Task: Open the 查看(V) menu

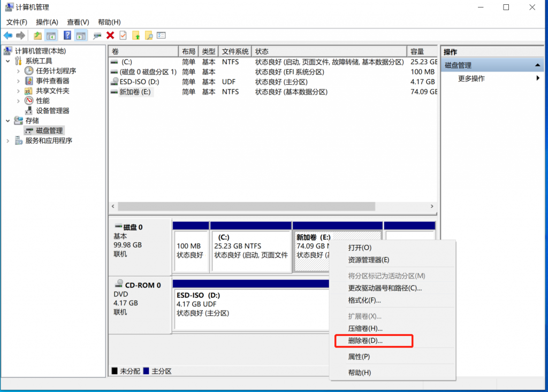Action: click(x=78, y=22)
